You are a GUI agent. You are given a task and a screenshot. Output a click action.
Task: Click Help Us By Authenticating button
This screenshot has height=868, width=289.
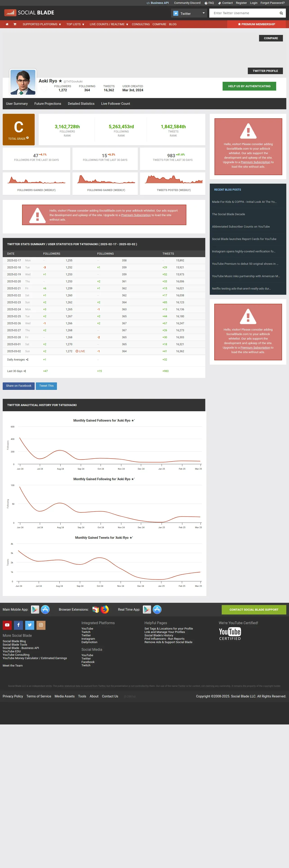(249, 86)
